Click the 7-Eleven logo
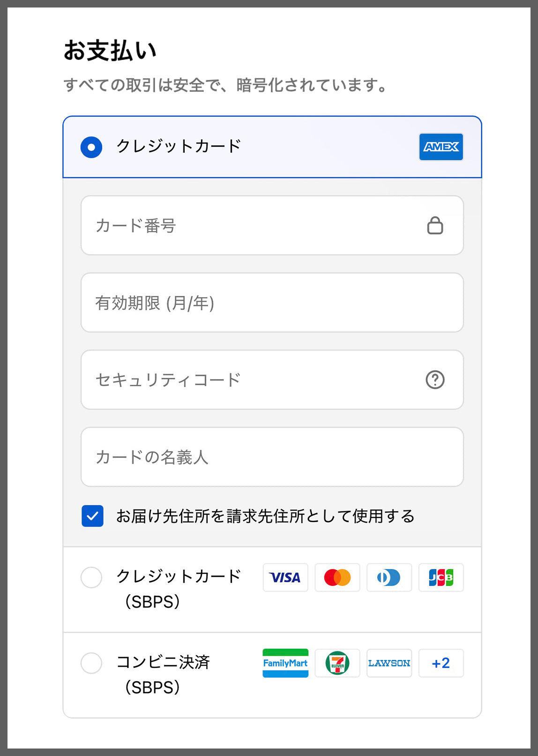The height and width of the screenshot is (756, 538). pos(337,663)
